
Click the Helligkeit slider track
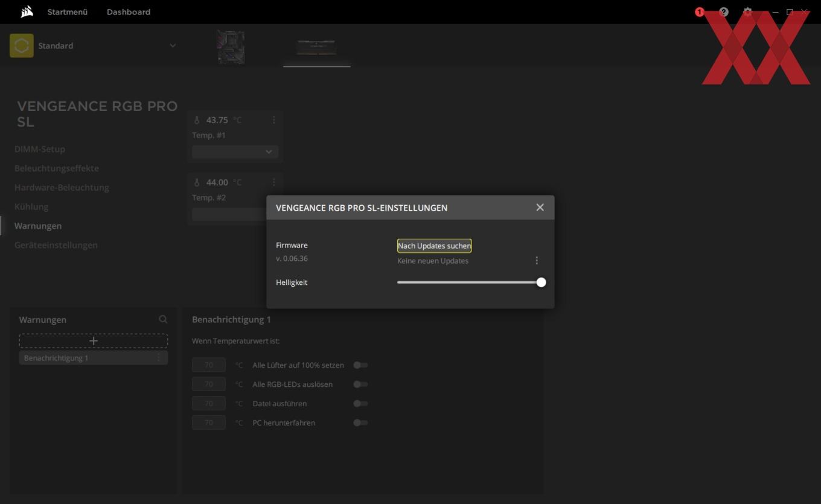pyautogui.click(x=469, y=282)
